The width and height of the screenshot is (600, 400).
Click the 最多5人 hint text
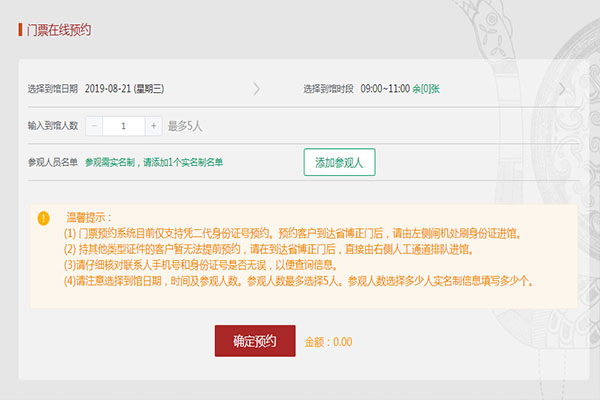tap(185, 126)
